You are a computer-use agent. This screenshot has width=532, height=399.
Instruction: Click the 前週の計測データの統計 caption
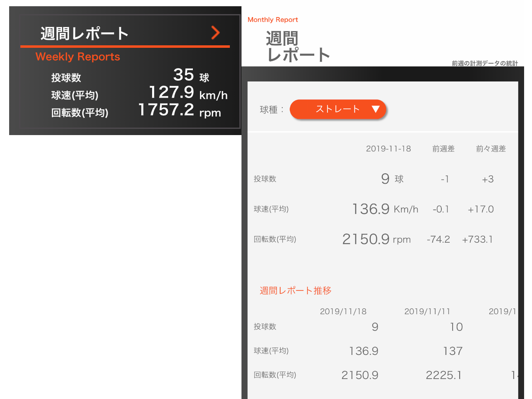point(485,63)
